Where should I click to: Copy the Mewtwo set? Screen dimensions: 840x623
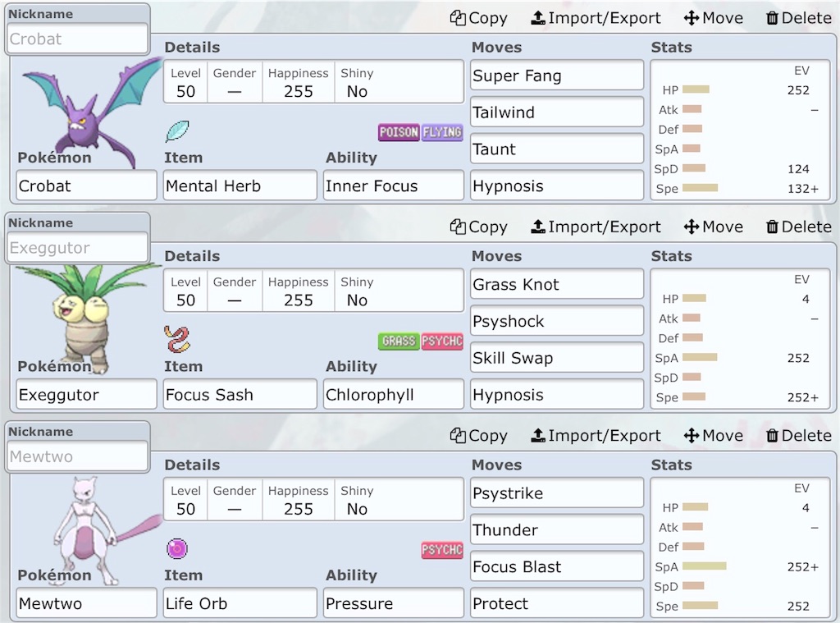[x=478, y=436]
